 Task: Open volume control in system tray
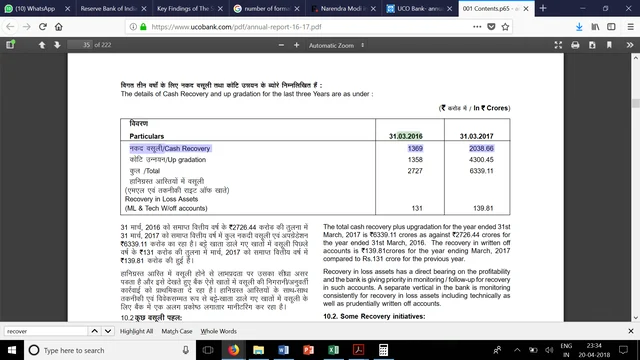(549, 350)
